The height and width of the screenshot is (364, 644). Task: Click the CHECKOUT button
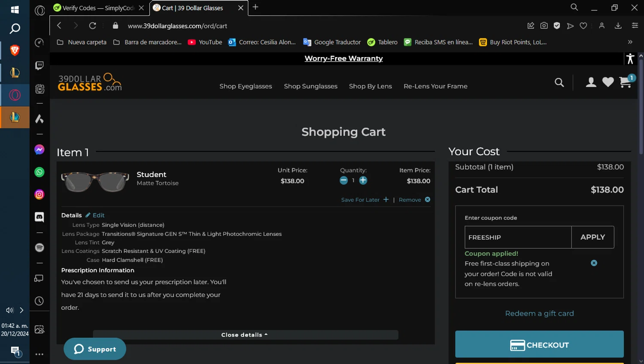click(539, 344)
